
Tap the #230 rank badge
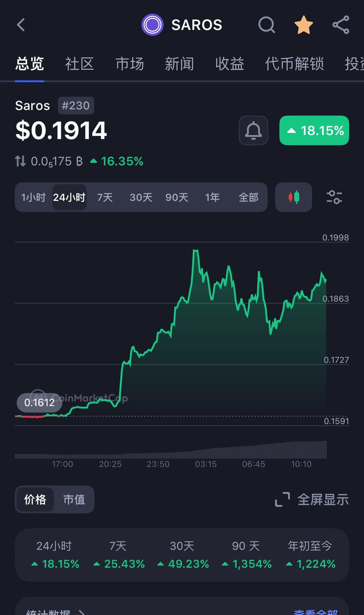76,106
